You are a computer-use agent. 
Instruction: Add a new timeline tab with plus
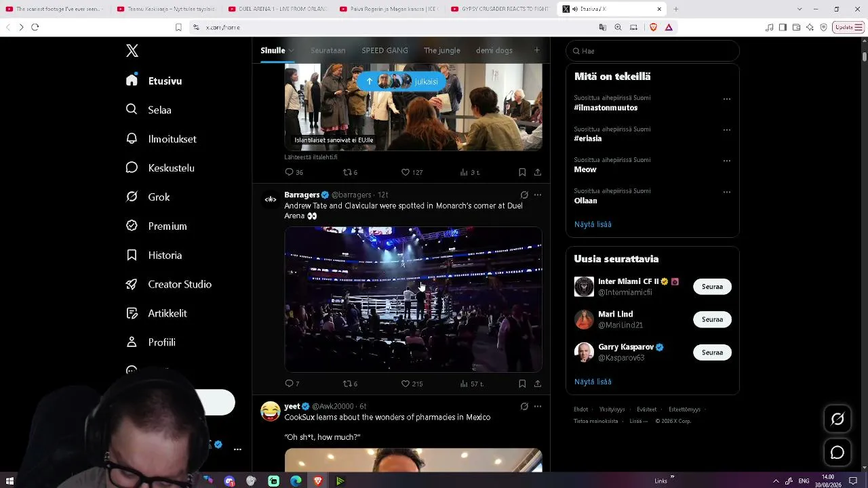coord(536,50)
